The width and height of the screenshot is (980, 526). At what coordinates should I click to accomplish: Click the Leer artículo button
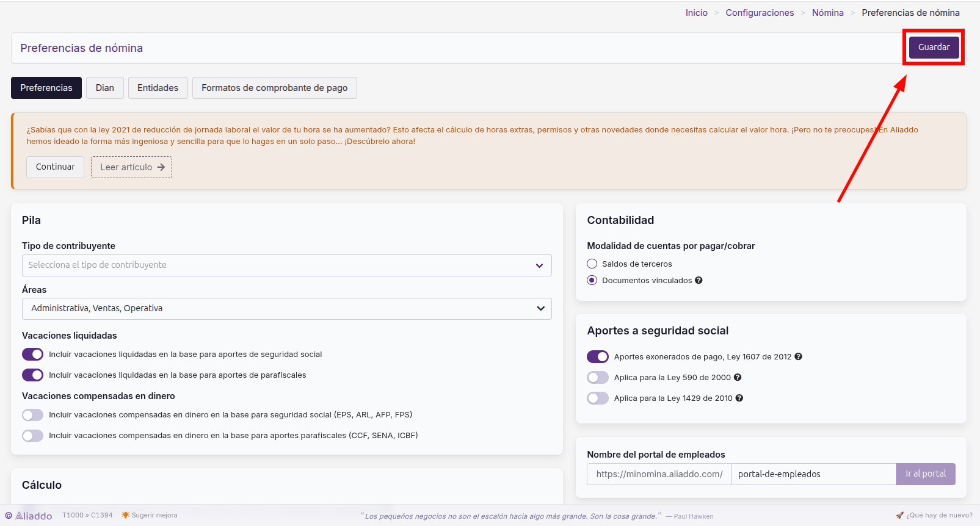click(x=132, y=167)
